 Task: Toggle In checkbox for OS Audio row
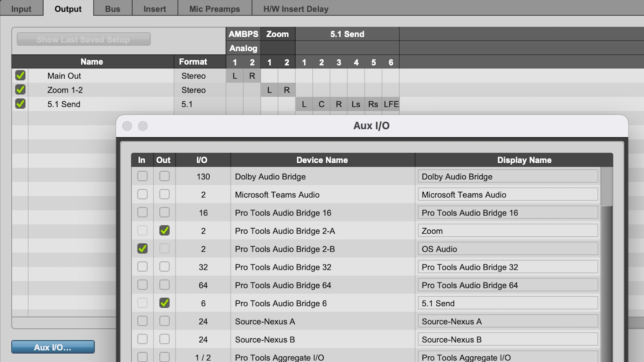142,249
